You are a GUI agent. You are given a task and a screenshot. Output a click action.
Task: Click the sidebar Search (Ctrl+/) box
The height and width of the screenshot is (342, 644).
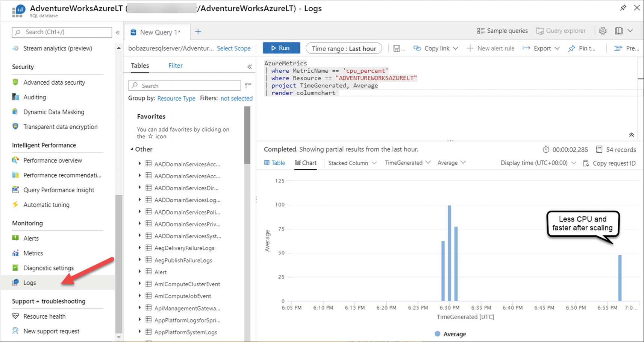[62, 32]
